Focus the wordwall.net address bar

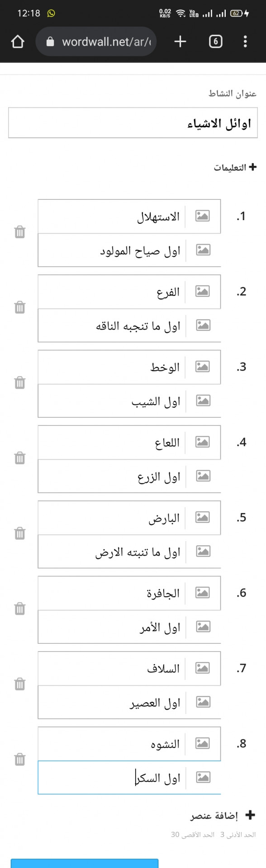(x=96, y=42)
